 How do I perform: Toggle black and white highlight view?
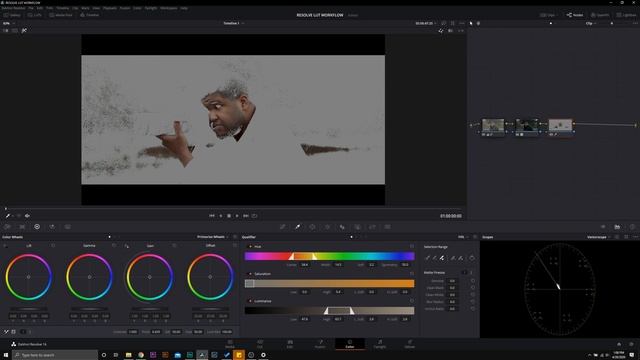pos(451,31)
